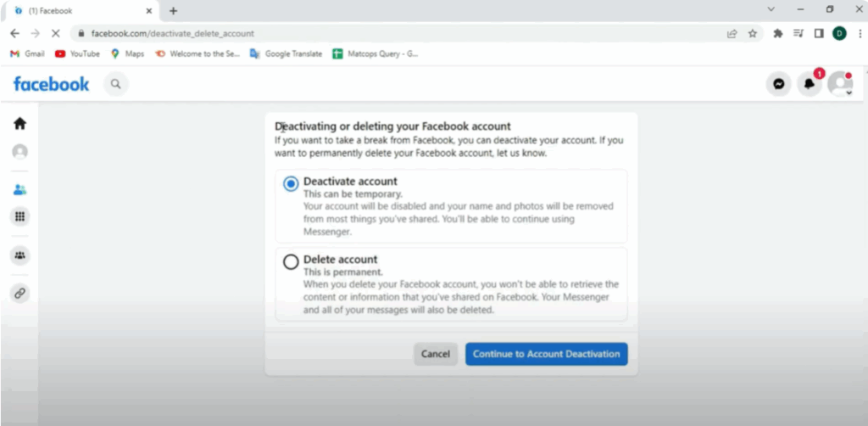Screen dimensions: 868x426
Task: Select the Delete account radio option
Action: (x=291, y=262)
